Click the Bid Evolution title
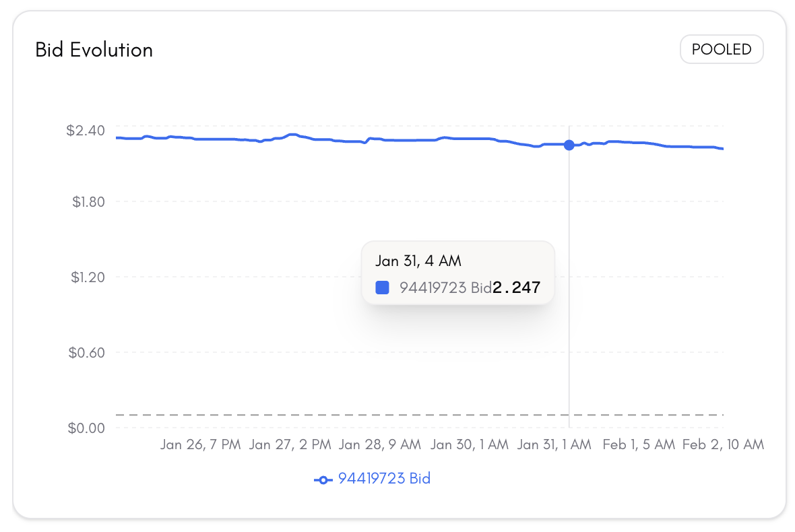795x532 pixels. tap(94, 50)
